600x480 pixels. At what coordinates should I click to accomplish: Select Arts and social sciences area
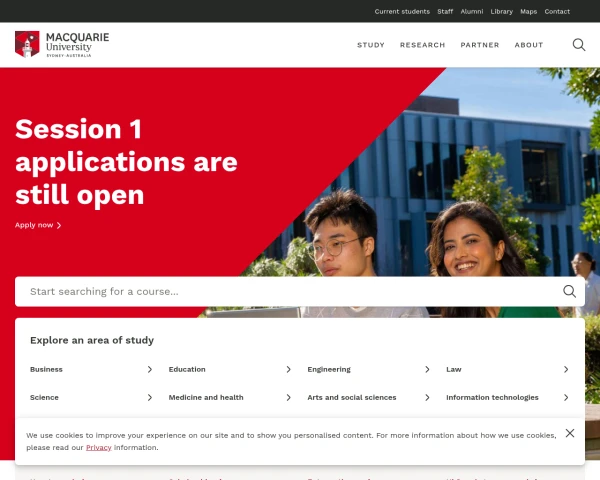click(x=352, y=398)
